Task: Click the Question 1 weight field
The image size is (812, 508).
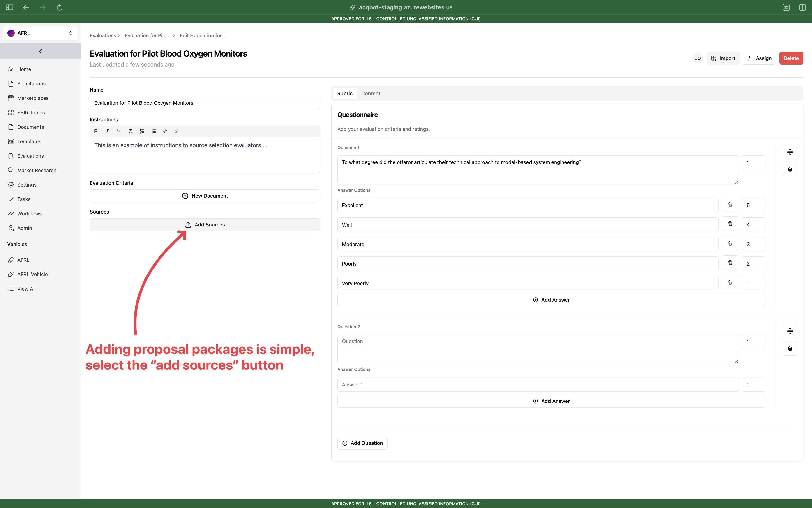Action: [753, 163]
